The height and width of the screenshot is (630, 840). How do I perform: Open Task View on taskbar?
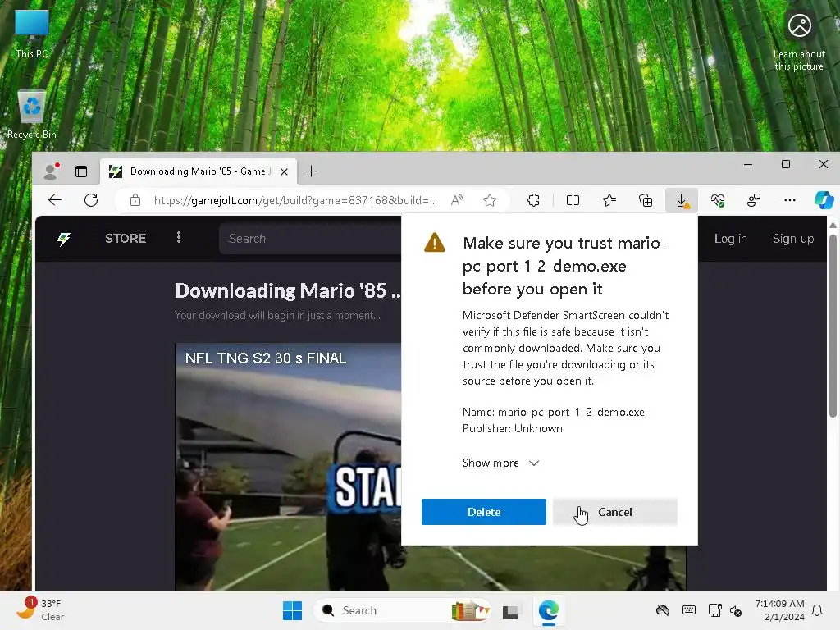click(x=510, y=610)
